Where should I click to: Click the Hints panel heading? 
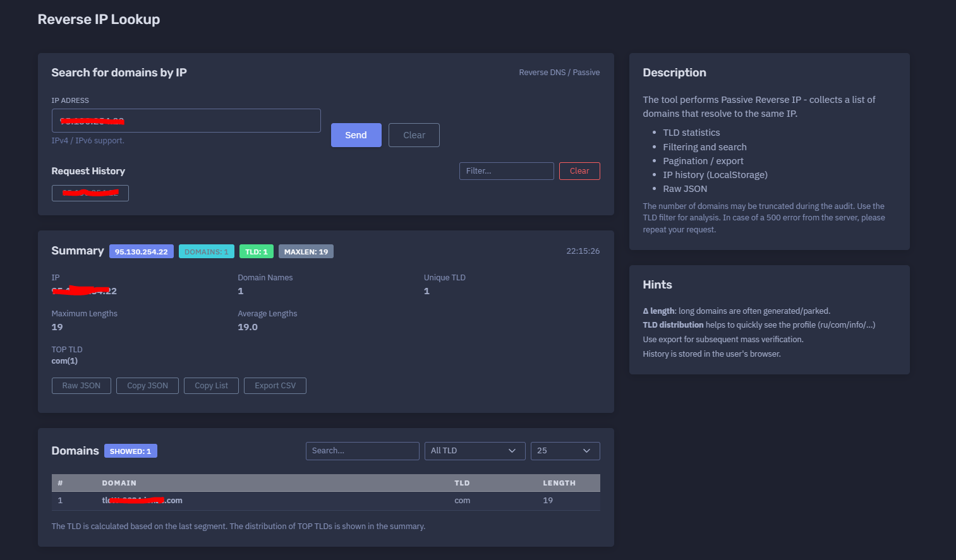(x=657, y=285)
